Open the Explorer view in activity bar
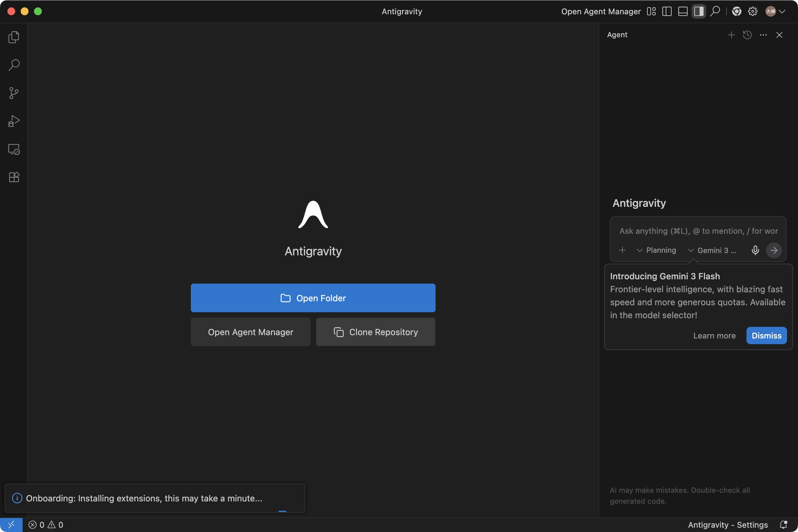798x532 pixels. (x=14, y=37)
